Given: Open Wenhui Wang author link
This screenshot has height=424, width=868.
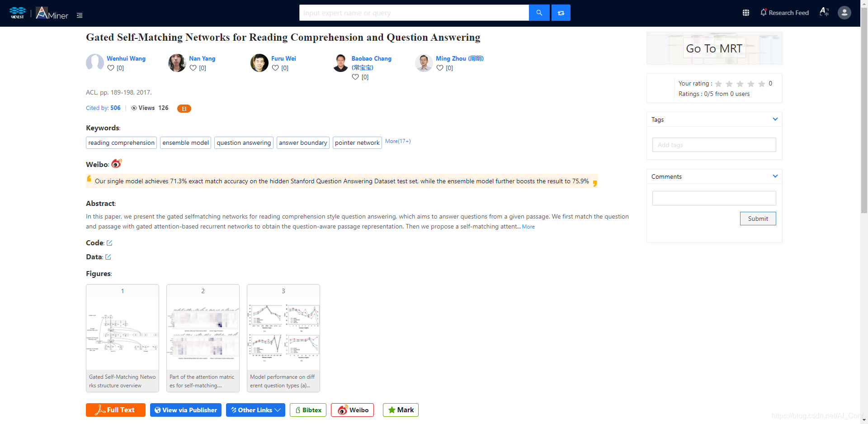Looking at the screenshot, I should pyautogui.click(x=126, y=58).
